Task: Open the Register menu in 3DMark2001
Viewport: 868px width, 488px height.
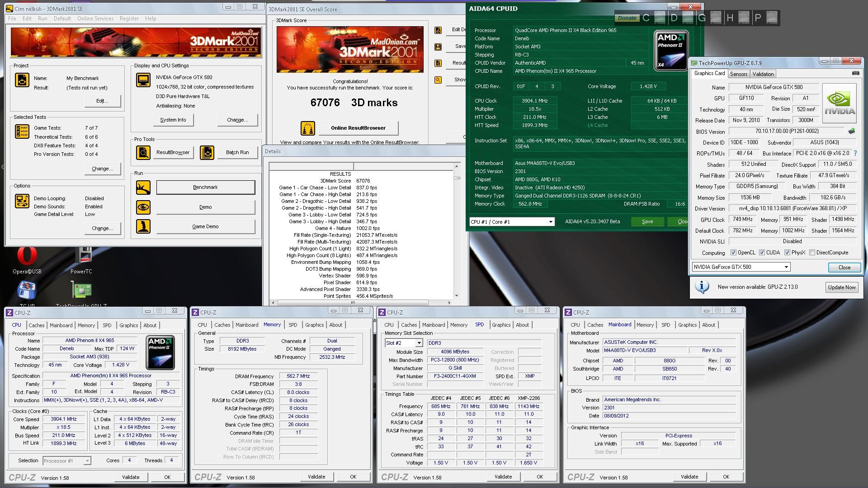Action: (x=129, y=19)
